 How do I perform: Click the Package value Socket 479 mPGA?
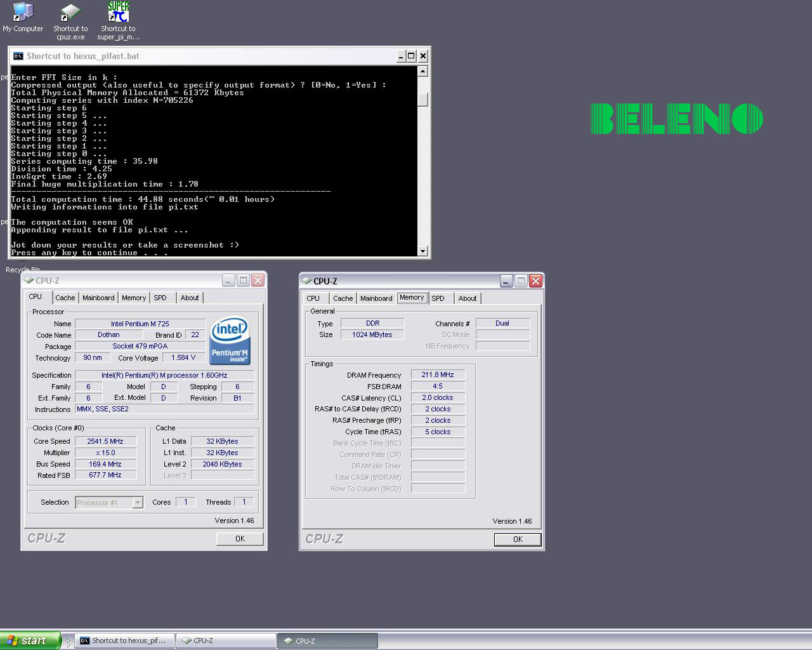[140, 346]
